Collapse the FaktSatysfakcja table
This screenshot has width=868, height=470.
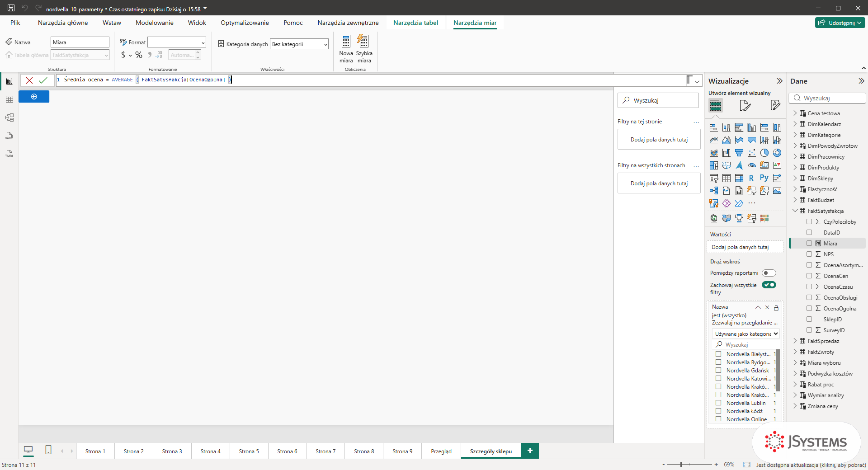click(x=795, y=211)
